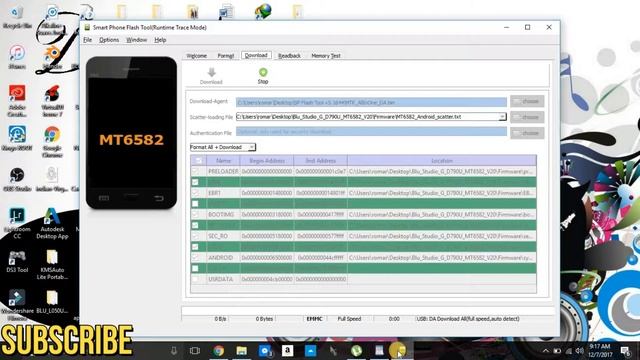Toggle the SEC_RO row checkbox
This screenshot has height=360, width=640.
(196, 236)
